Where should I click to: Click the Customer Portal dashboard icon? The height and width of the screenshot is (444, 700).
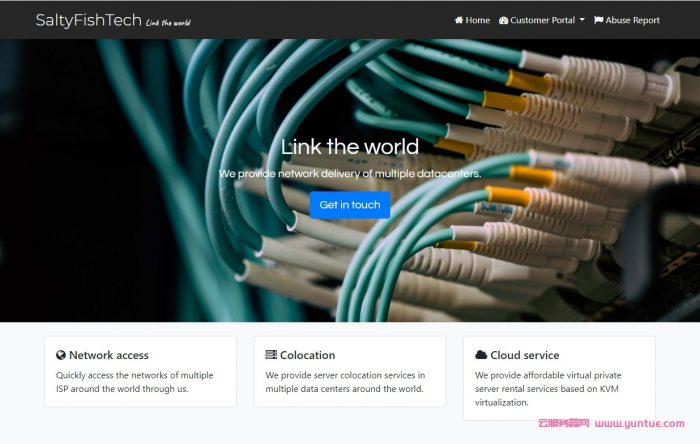[x=503, y=21]
